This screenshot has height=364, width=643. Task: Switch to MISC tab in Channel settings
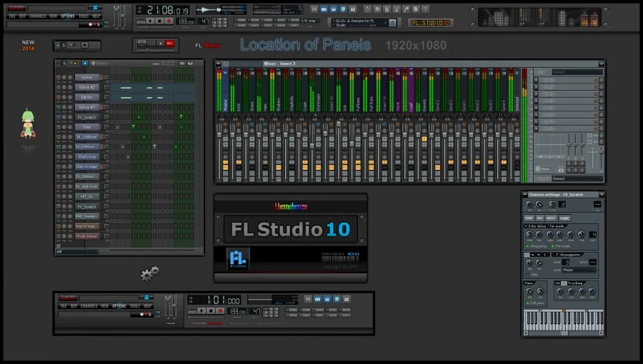[x=551, y=218]
